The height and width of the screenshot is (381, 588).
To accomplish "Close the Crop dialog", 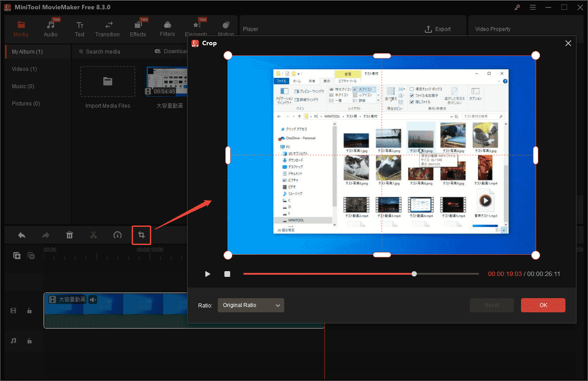I will pyautogui.click(x=568, y=43).
